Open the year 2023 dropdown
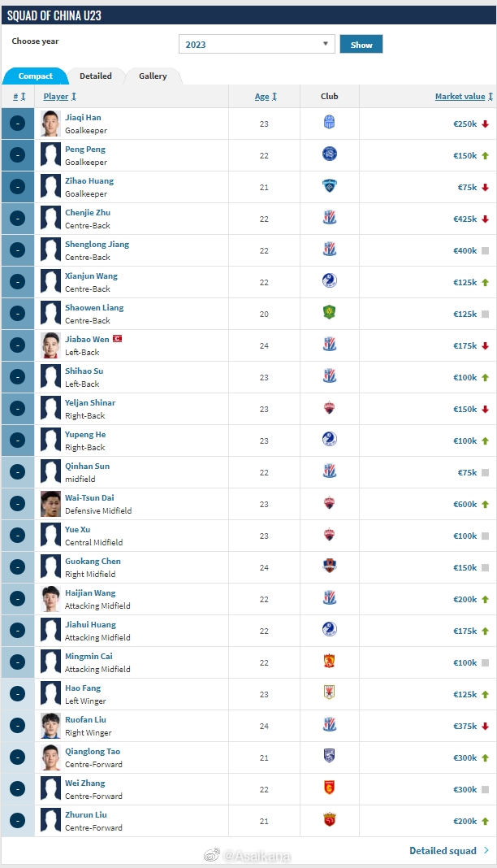 257,44
